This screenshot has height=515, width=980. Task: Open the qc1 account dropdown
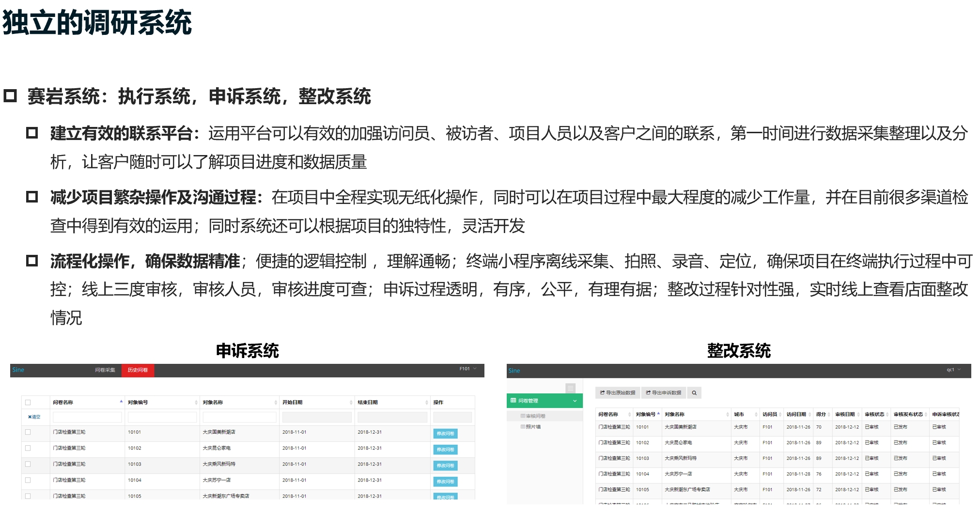(x=953, y=370)
